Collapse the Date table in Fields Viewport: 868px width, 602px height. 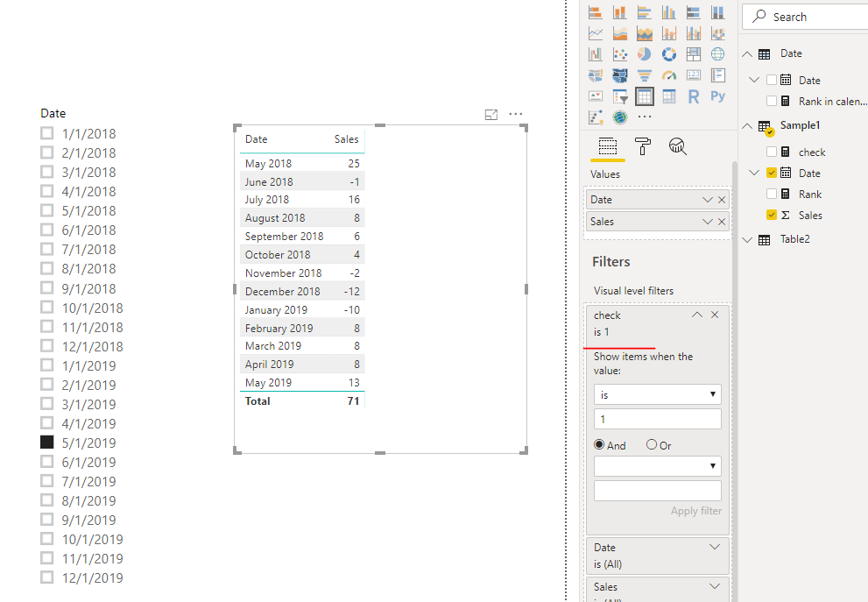pos(747,53)
